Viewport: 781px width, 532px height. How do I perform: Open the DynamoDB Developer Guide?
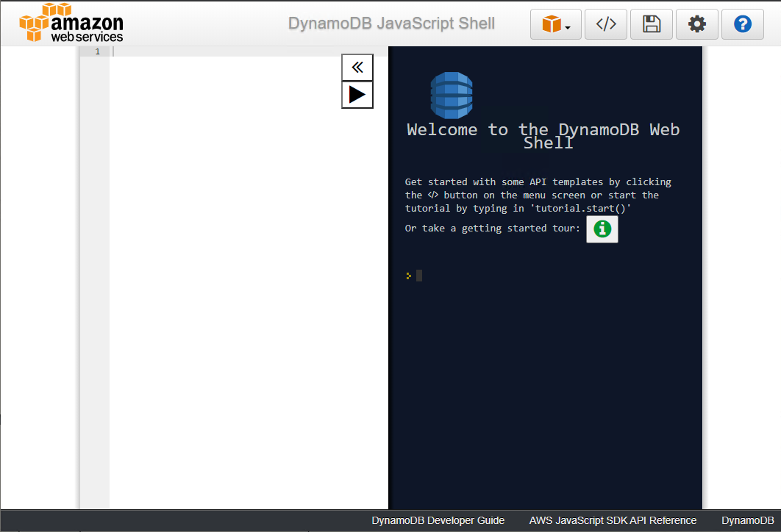click(x=438, y=520)
